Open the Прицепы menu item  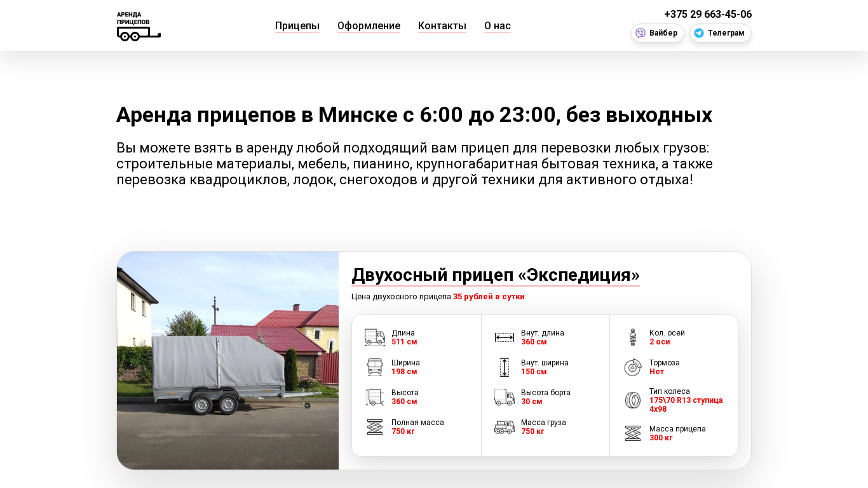tap(297, 26)
